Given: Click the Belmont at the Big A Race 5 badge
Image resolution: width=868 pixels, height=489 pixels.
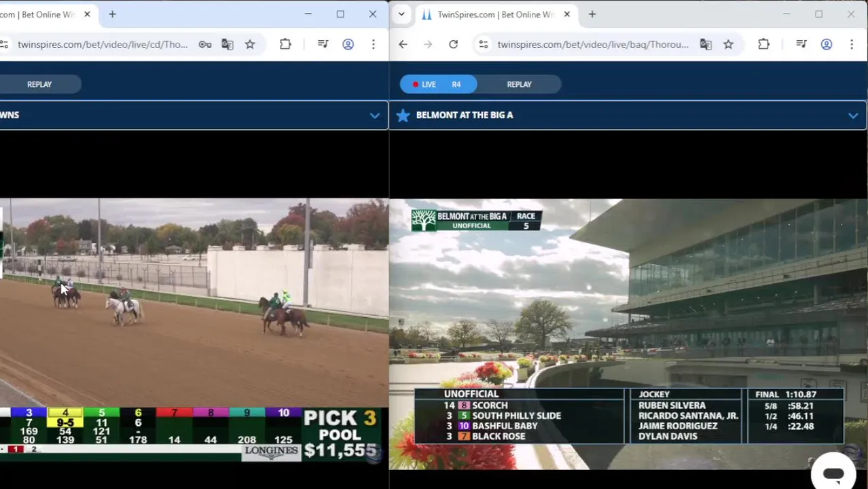Looking at the screenshot, I should [475, 220].
